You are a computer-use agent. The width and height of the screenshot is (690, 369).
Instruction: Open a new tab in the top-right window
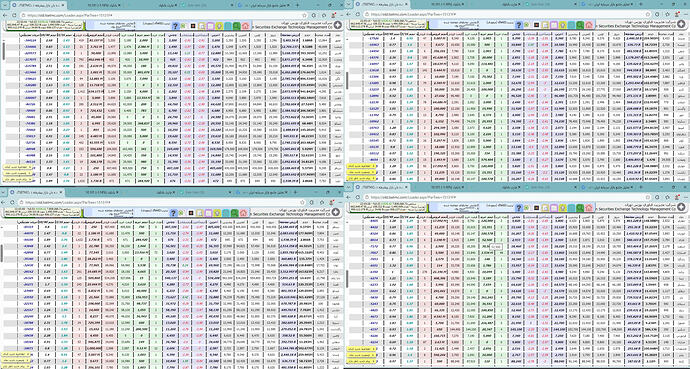tap(640, 4)
